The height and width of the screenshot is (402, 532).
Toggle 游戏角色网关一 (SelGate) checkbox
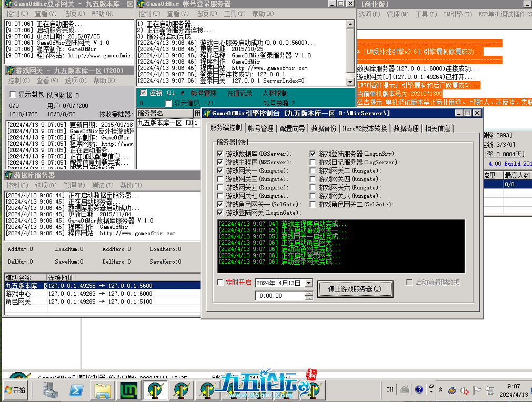[220, 205]
